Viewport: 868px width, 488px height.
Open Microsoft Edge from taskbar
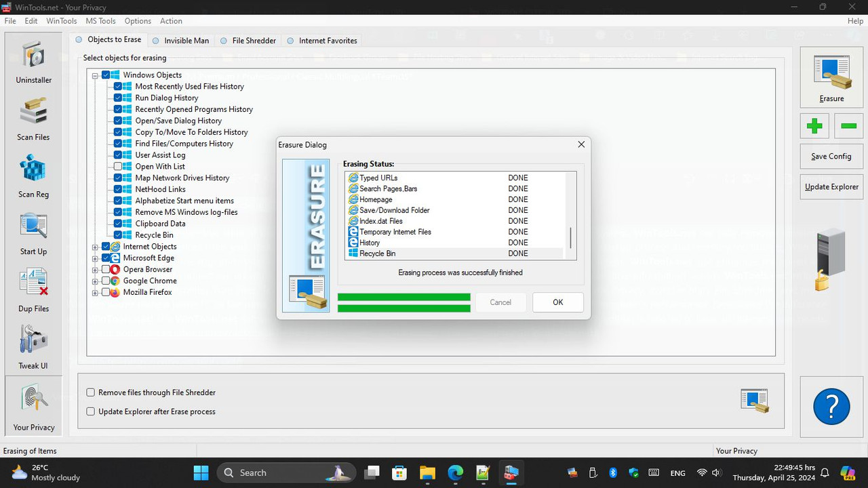455,472
